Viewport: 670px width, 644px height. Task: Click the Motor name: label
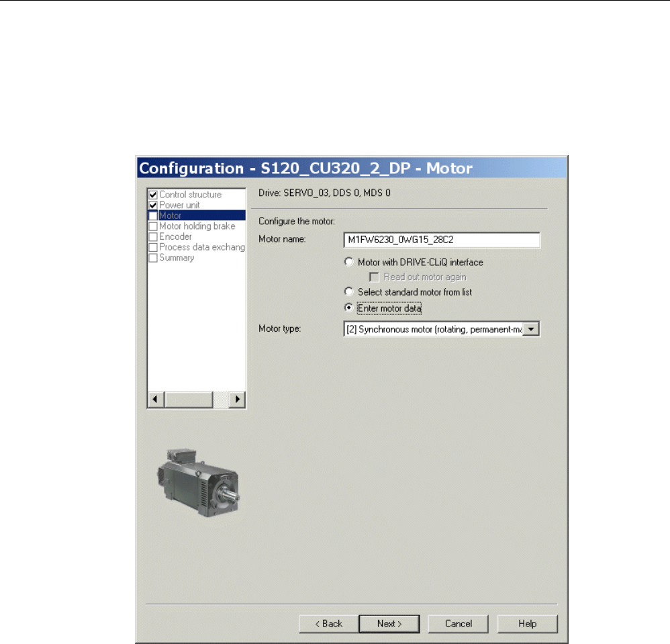point(282,239)
